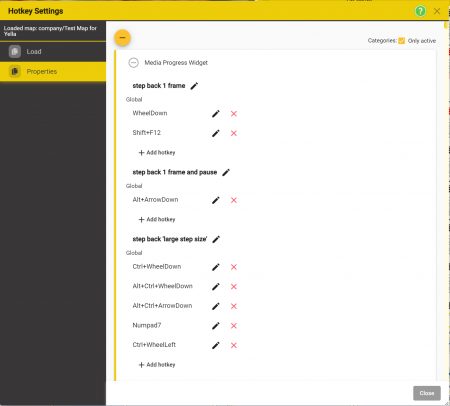450x406 pixels.
Task: Edit the Ctrl+WheelDown hotkey
Action: 216,267
